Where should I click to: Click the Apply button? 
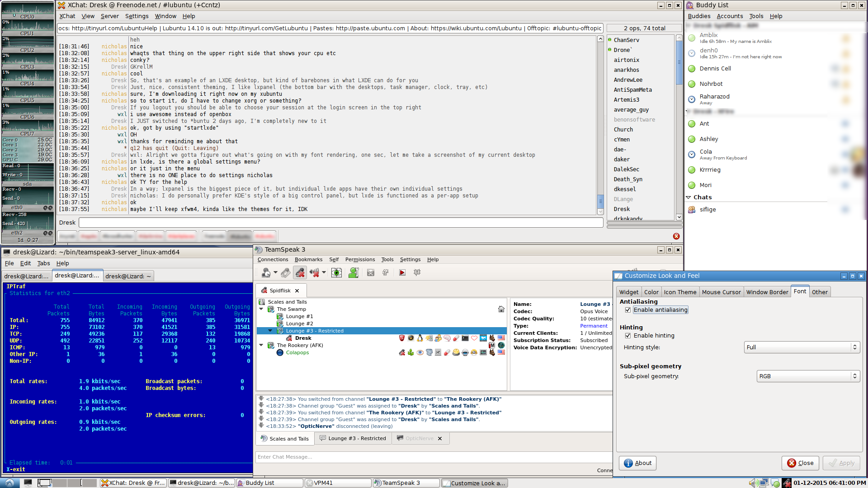coord(841,463)
